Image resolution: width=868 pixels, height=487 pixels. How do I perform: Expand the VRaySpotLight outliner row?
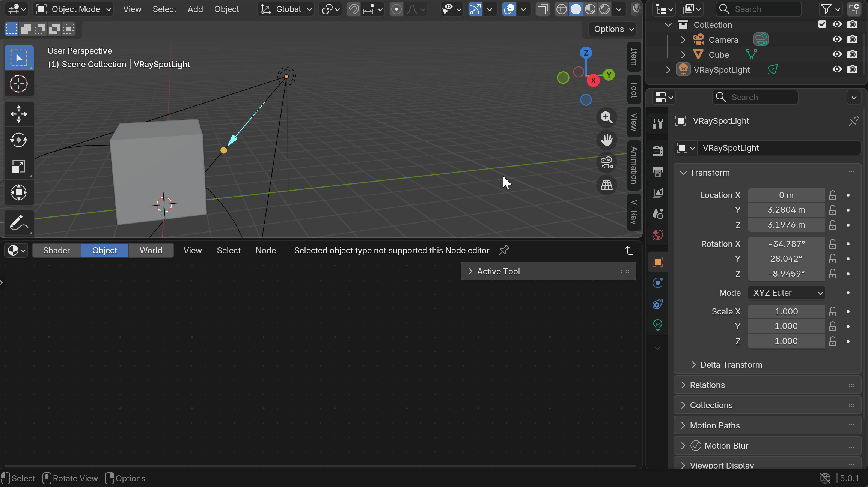pos(668,69)
